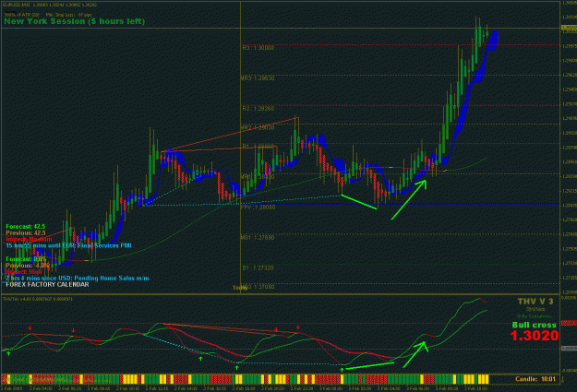577x392 pixels.
Task: Click the MR3 pivot level label
Action: pyautogui.click(x=258, y=78)
